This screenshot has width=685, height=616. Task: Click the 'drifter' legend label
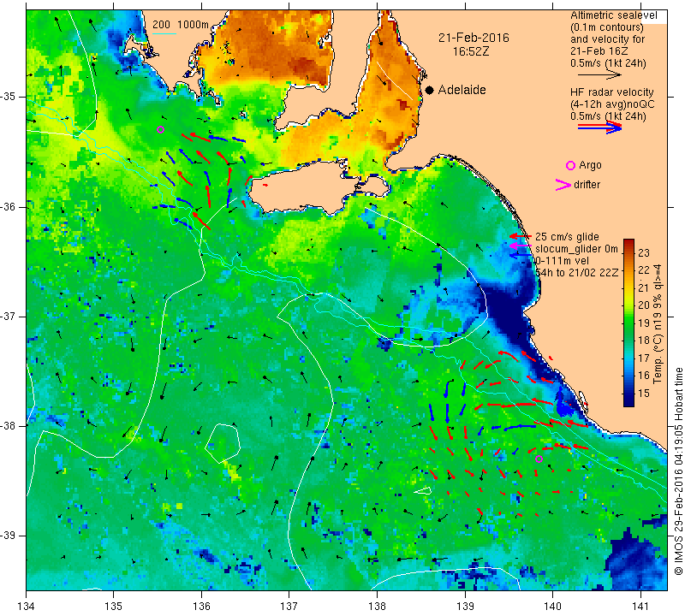pyautogui.click(x=587, y=185)
